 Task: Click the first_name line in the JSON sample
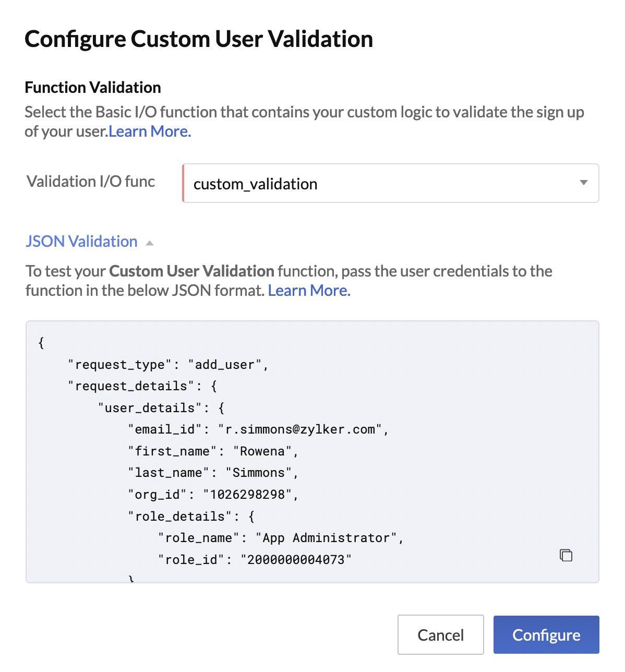[211, 451]
